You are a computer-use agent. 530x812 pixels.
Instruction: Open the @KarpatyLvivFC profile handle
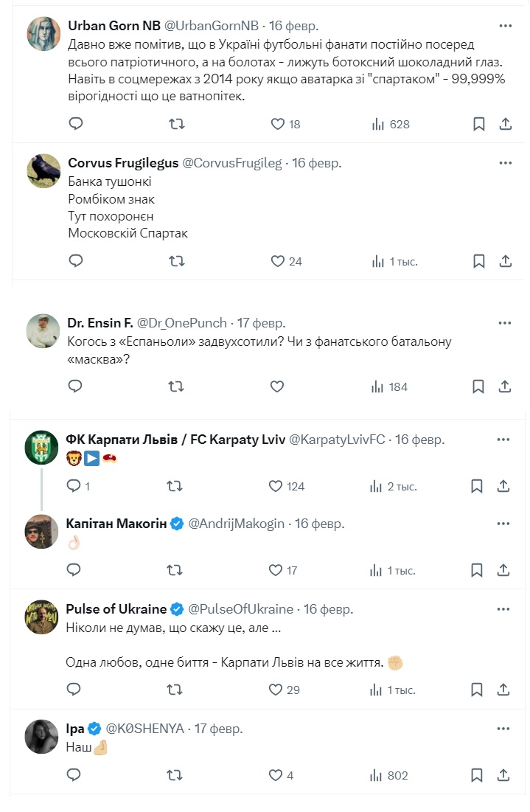coord(336,440)
